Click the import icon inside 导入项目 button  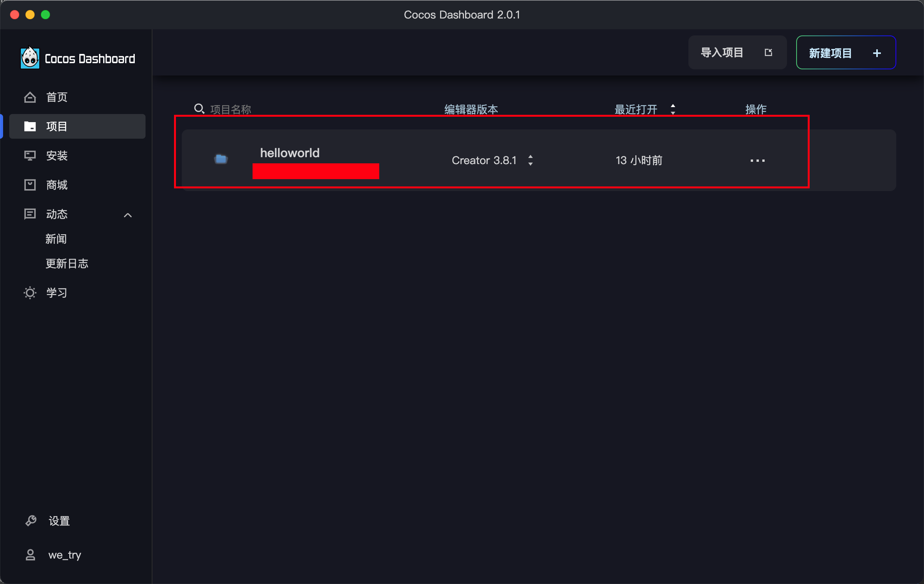click(768, 52)
